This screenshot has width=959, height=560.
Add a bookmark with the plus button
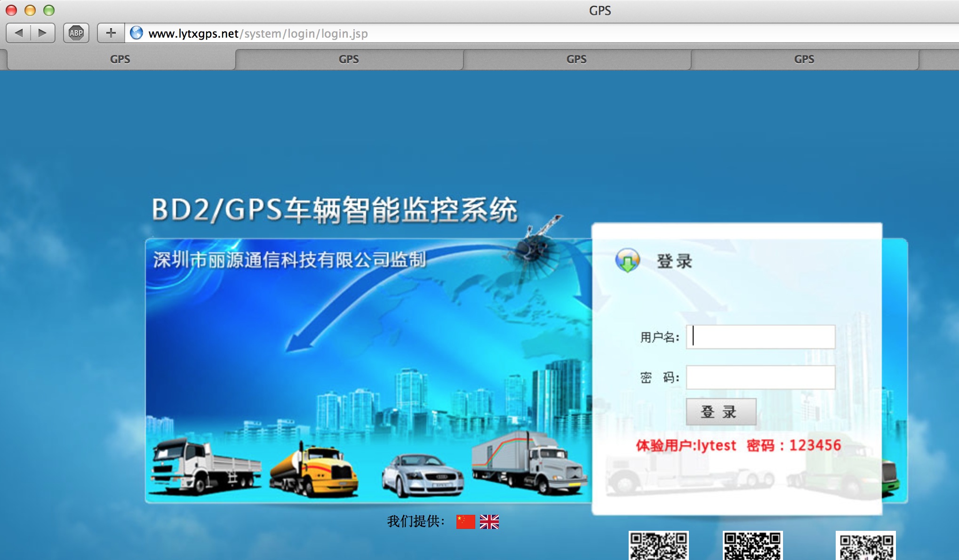111,33
